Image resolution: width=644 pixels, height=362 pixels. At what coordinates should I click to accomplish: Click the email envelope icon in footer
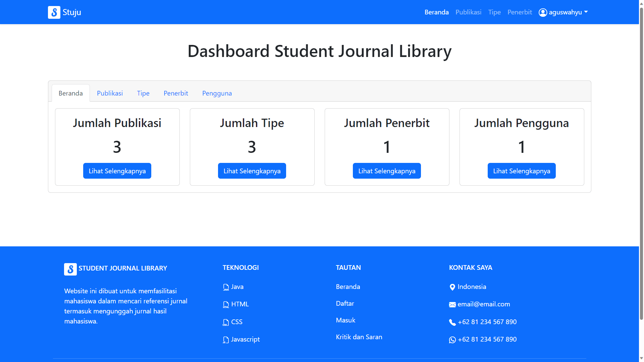[452, 305]
